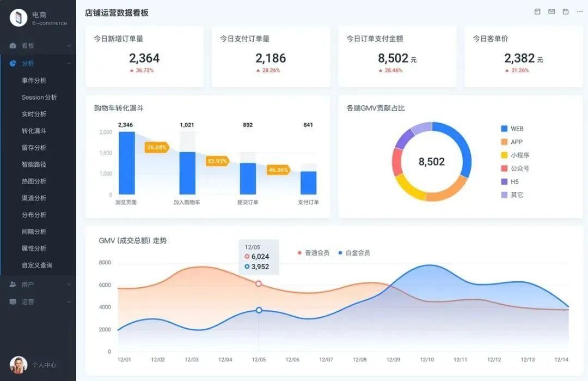Click the 3,952 value in chart tooltip
Viewport: 588px width, 381px height.
click(260, 267)
